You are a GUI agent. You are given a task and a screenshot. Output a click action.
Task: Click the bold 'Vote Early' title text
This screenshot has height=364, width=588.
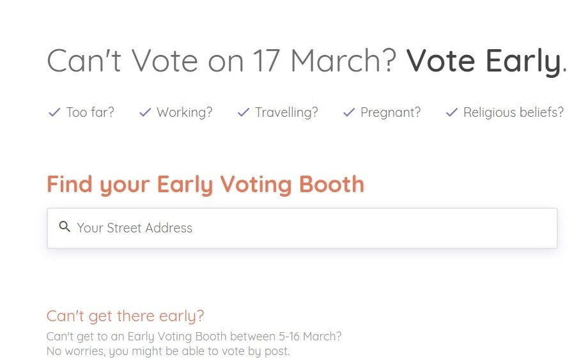click(484, 61)
